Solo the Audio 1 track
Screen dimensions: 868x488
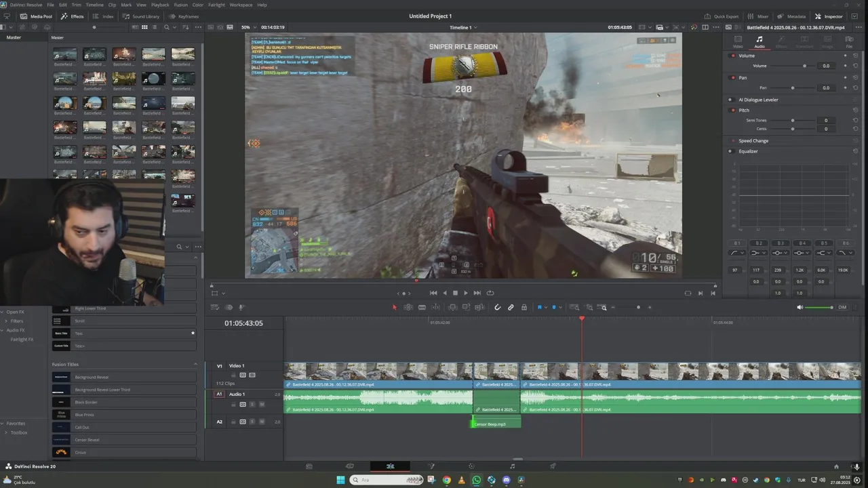coord(252,404)
